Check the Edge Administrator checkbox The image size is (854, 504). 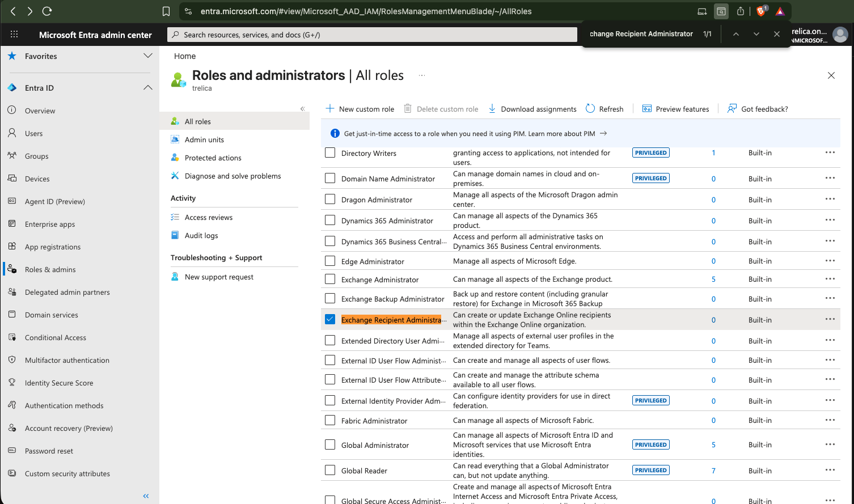pos(330,261)
